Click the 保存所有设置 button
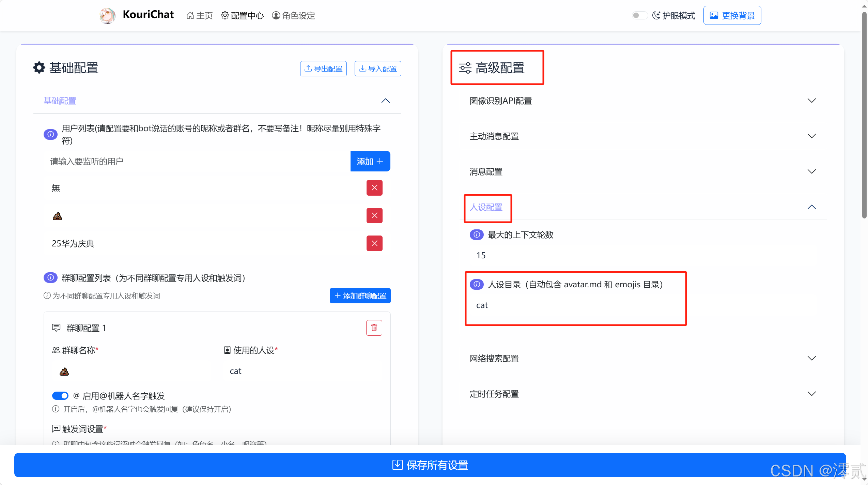Screen dimensions: 868x485 click(x=430, y=465)
